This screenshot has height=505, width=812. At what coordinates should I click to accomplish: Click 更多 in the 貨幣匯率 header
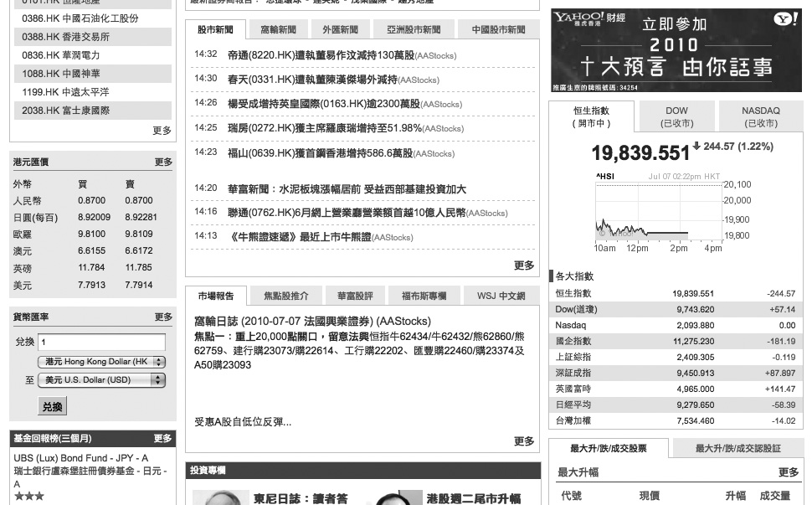pos(163,317)
